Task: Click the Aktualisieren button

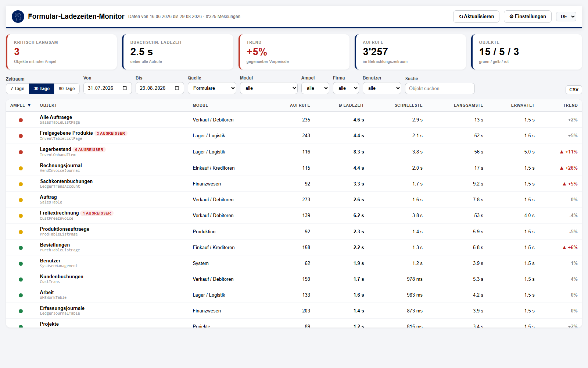Action: [x=476, y=17]
